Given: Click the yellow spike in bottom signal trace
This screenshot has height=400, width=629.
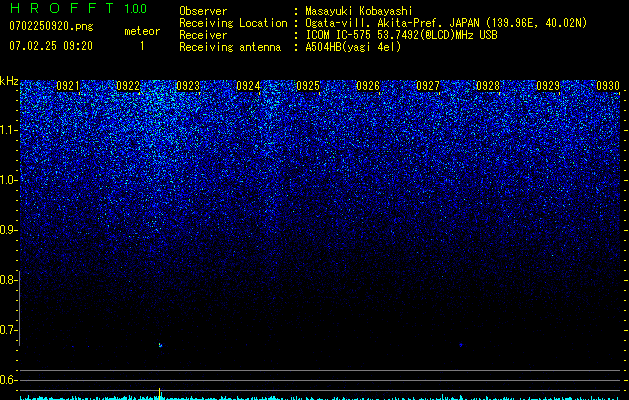Looking at the screenshot, I should [160, 393].
